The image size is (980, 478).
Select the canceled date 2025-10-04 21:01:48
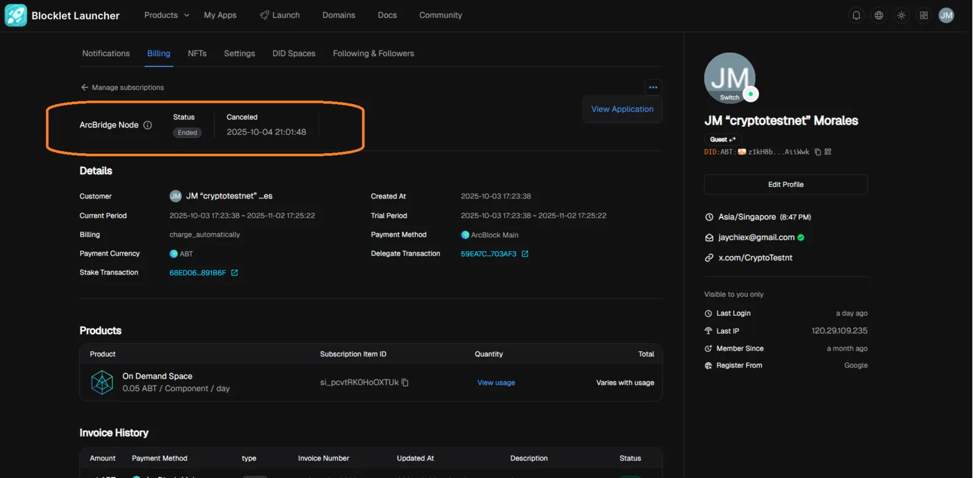pyautogui.click(x=266, y=132)
